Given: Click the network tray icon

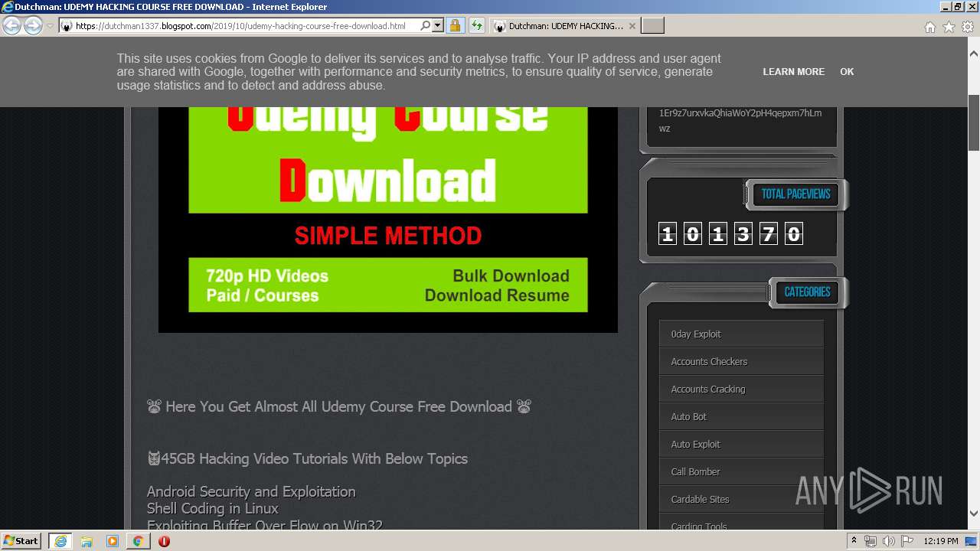Looking at the screenshot, I should point(871,541).
